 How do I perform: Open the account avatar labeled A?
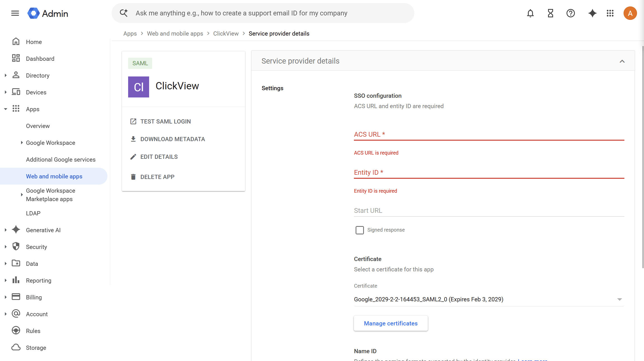[630, 13]
